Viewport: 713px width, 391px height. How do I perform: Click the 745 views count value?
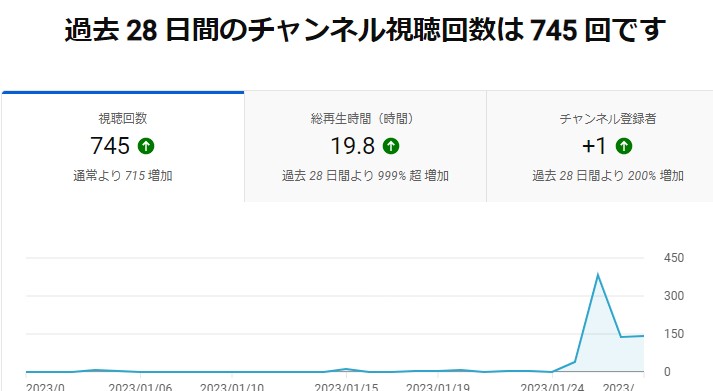point(110,146)
